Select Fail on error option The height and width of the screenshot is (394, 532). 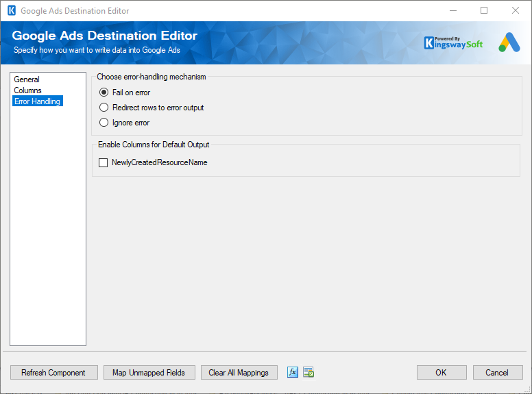coord(125,93)
